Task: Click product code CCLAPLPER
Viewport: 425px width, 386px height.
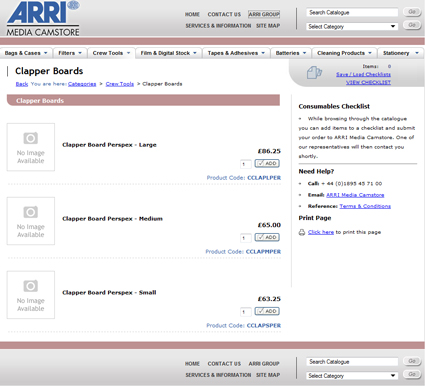Action: (264, 178)
